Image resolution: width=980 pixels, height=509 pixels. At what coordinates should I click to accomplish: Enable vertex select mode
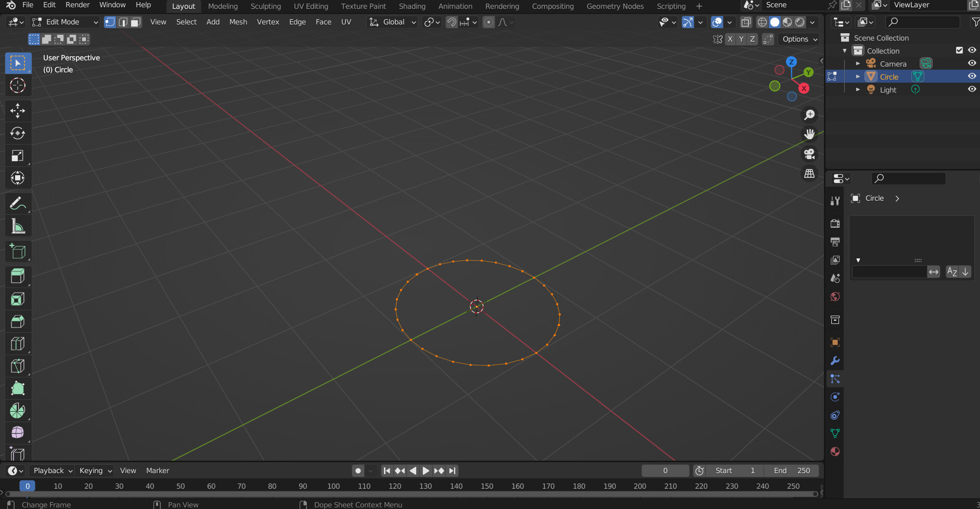click(x=110, y=22)
